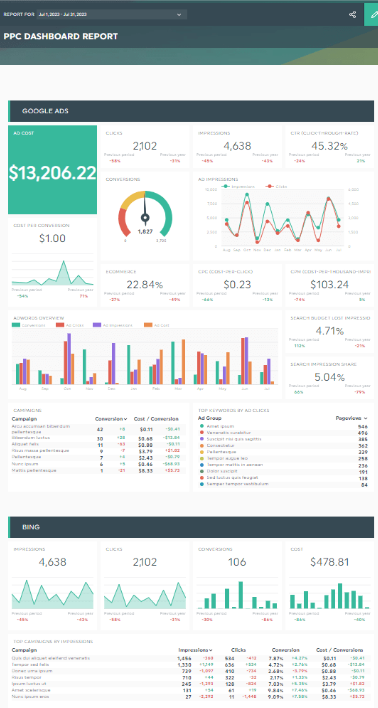Click the conversions gauge needle

coord(145,208)
